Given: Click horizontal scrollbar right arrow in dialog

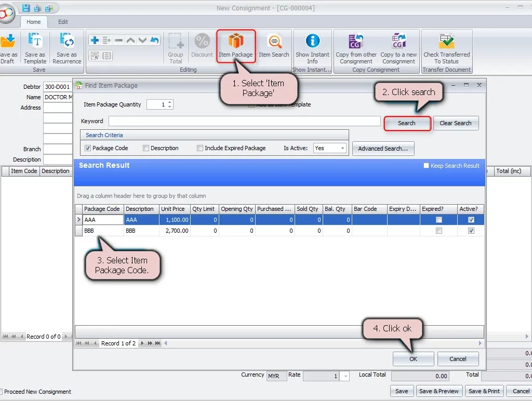Looking at the screenshot, I should coord(480,343).
